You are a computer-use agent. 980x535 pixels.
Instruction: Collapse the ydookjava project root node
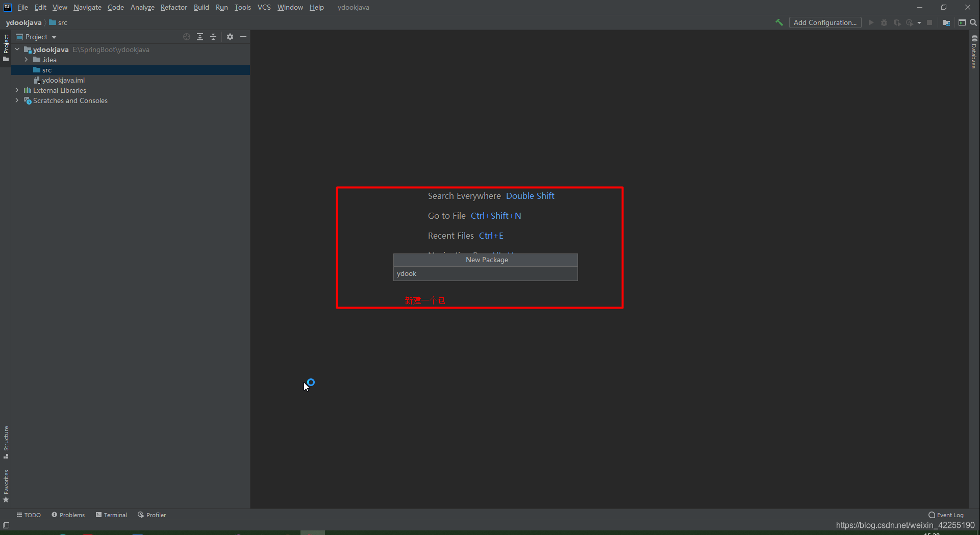pos(17,49)
